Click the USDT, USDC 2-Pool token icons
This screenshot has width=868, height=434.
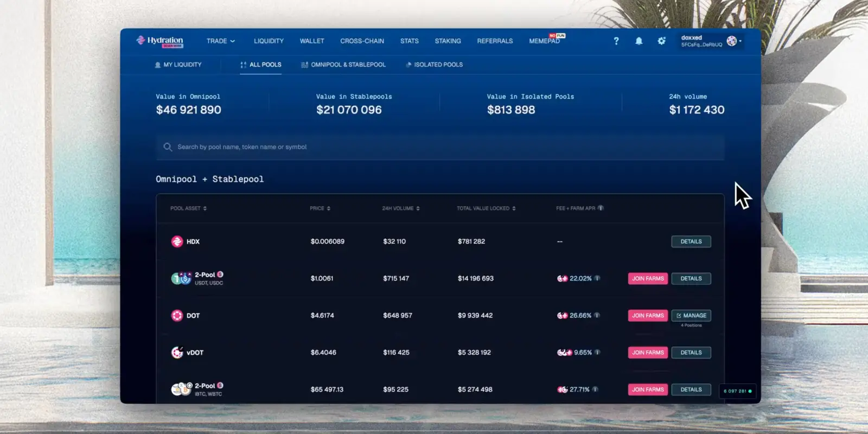point(181,278)
